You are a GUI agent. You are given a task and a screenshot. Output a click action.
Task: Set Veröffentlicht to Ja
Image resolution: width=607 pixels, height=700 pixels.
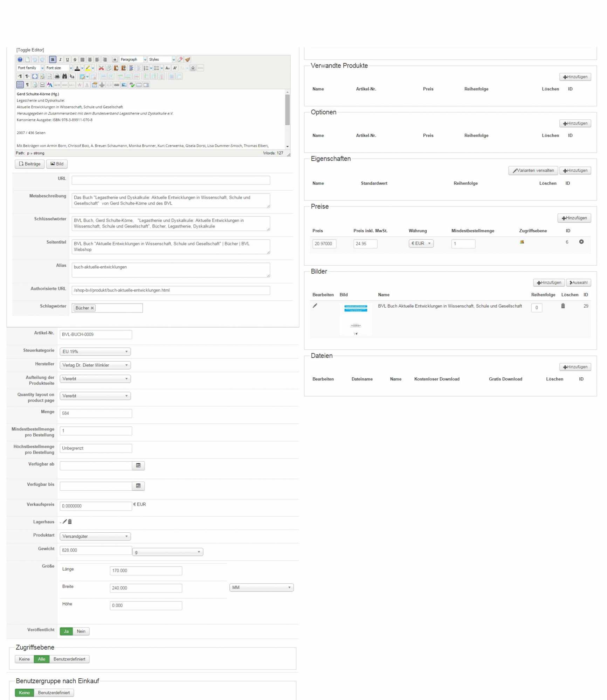[66, 631]
